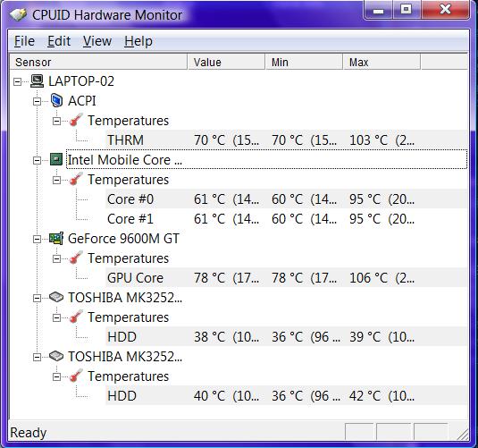Collapse the ACPI tree node
Image resolution: width=478 pixels, height=448 pixels.
37,101
